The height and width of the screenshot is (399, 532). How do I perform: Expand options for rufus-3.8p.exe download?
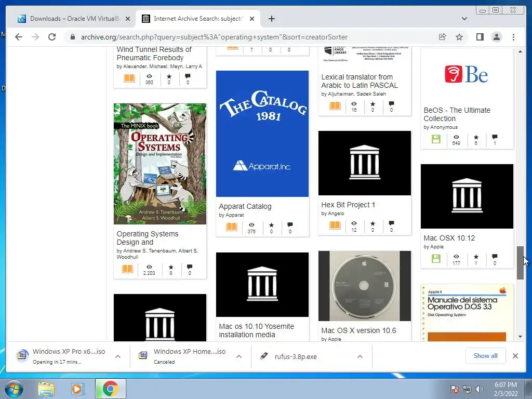(360, 356)
